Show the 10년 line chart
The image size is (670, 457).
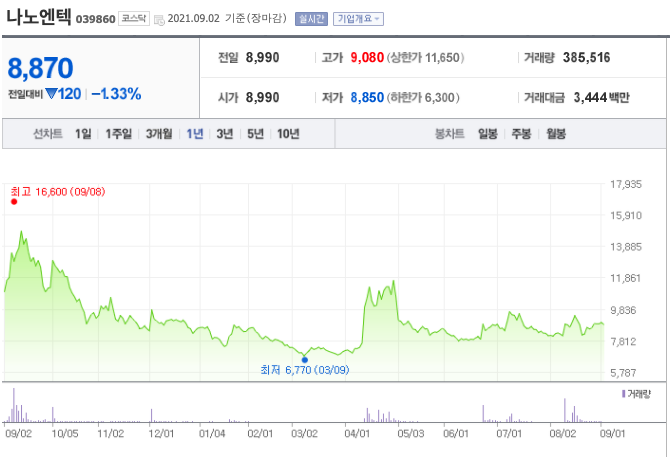pos(288,134)
